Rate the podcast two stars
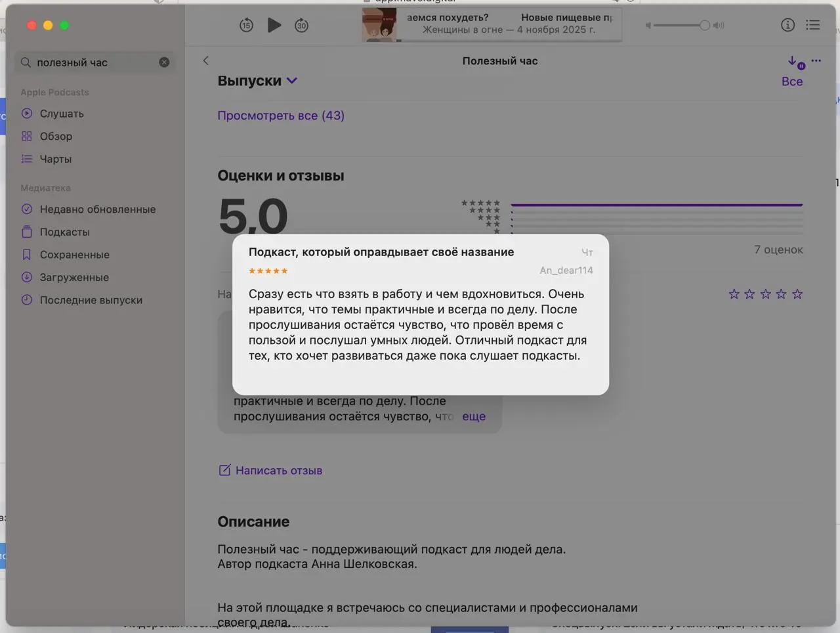 point(749,294)
